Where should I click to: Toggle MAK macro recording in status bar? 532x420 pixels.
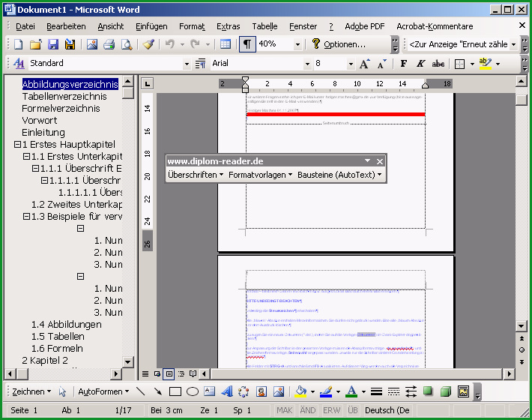tap(284, 410)
